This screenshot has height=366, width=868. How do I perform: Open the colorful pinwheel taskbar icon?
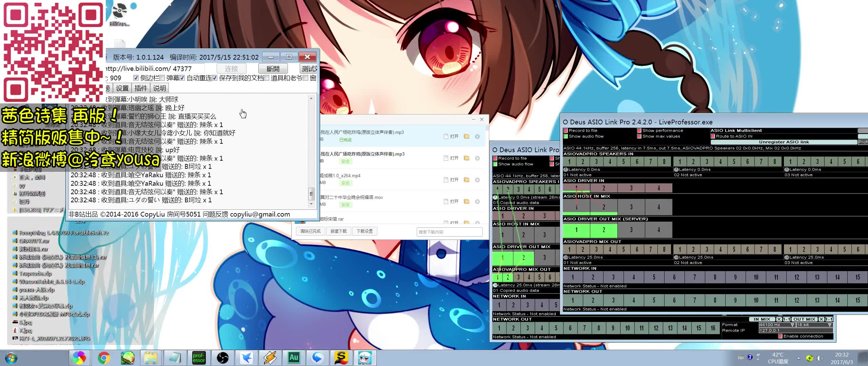(x=80, y=358)
